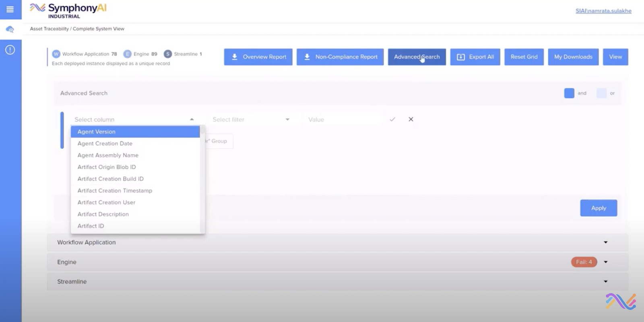
Task: Select the 'or' condition toggle
Action: (601, 93)
